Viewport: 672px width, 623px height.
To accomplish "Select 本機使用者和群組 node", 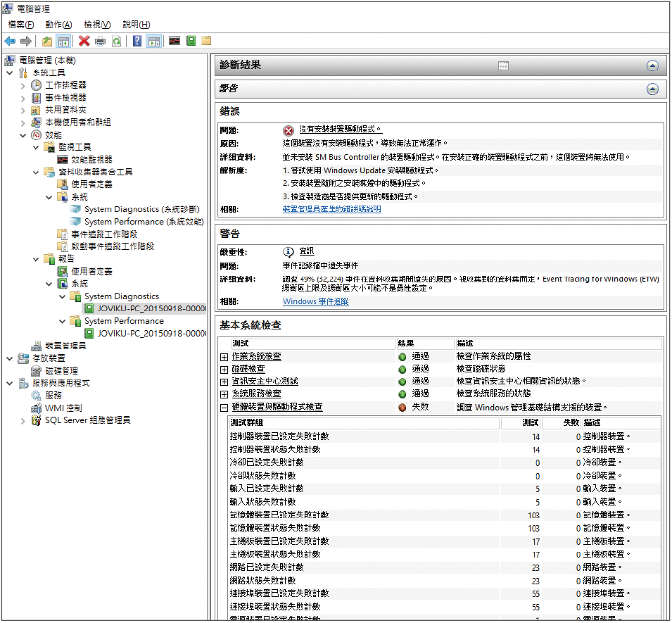I will pos(78,122).
